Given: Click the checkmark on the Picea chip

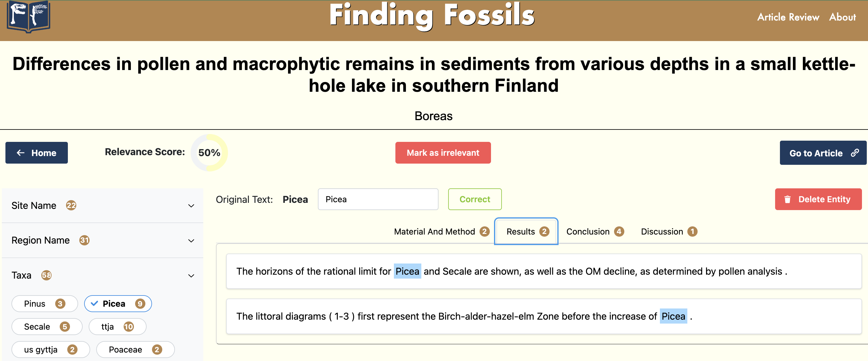Looking at the screenshot, I should [94, 303].
